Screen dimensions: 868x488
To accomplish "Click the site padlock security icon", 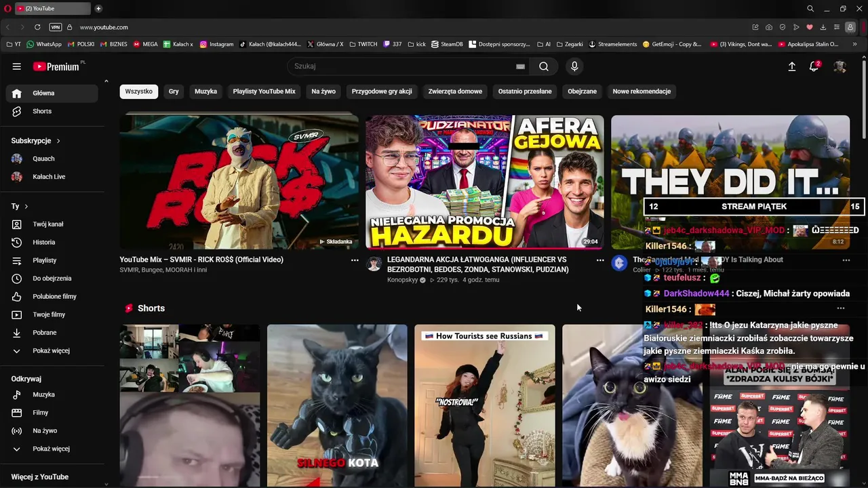I will [69, 27].
